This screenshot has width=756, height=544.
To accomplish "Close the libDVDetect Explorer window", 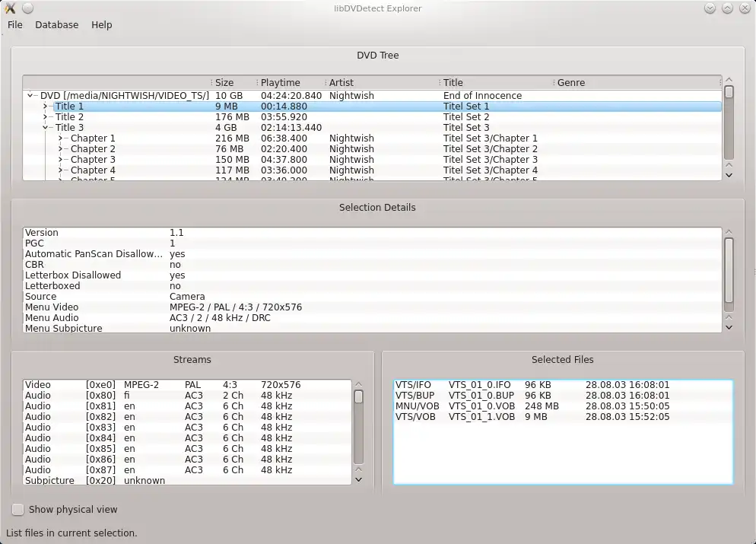I will pyautogui.click(x=745, y=8).
